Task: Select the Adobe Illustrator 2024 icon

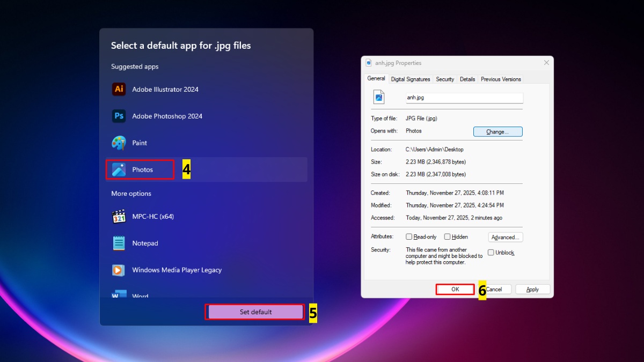Action: (119, 90)
